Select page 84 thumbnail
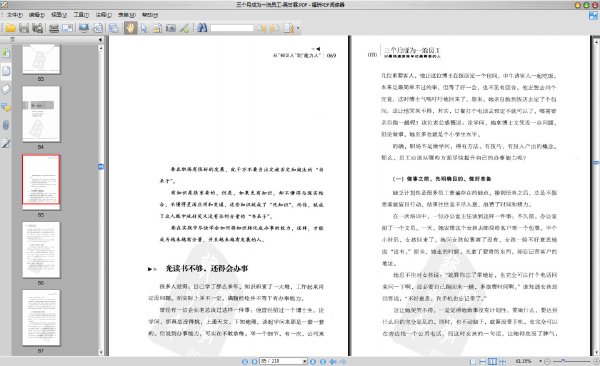The image size is (600, 366). (41, 114)
